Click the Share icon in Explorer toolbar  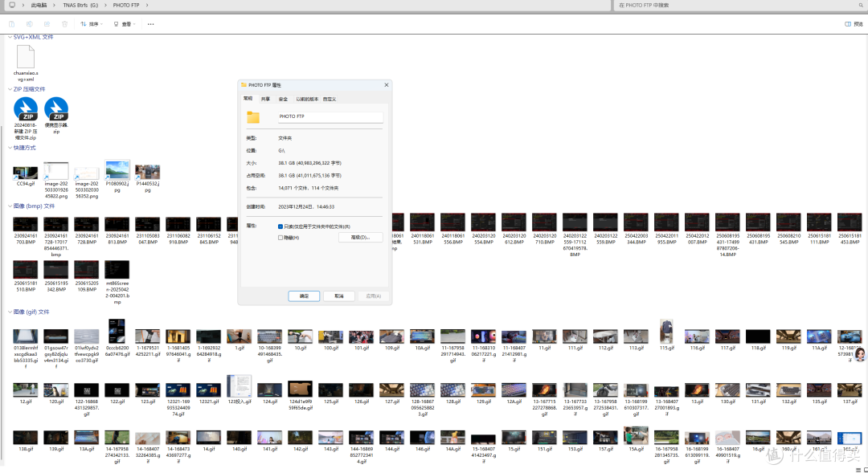coord(47,24)
